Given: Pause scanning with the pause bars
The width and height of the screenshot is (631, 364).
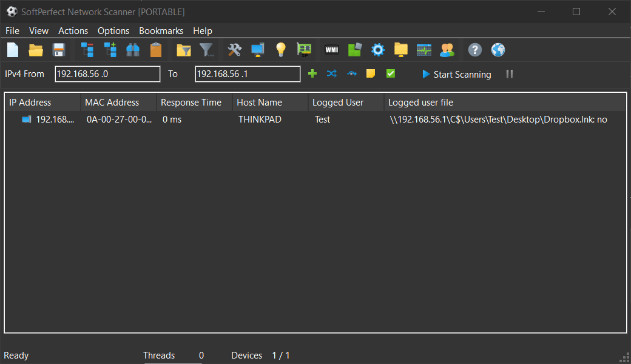Looking at the screenshot, I should 510,74.
